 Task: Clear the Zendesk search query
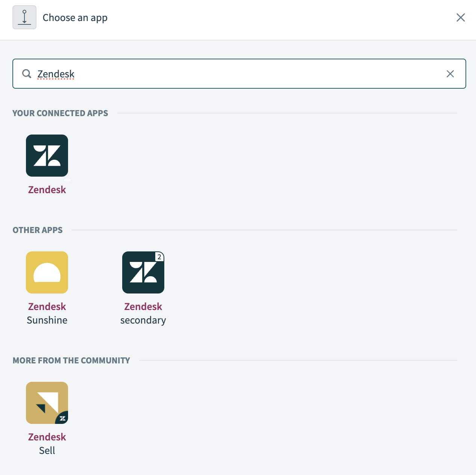click(450, 74)
